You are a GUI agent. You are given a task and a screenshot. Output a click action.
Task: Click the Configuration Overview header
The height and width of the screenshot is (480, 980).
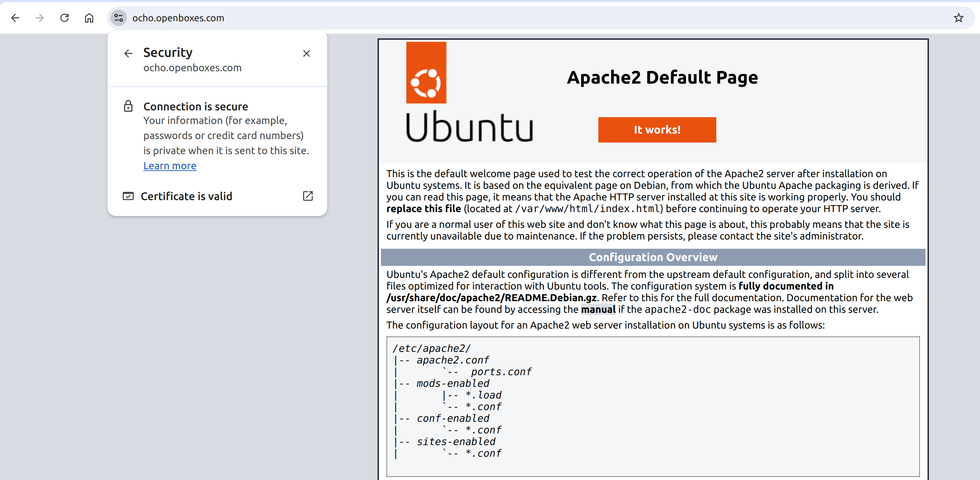(x=653, y=257)
